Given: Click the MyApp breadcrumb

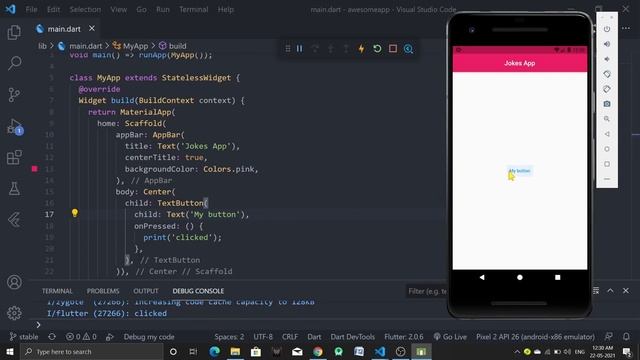Looking at the screenshot, I should pos(136,46).
